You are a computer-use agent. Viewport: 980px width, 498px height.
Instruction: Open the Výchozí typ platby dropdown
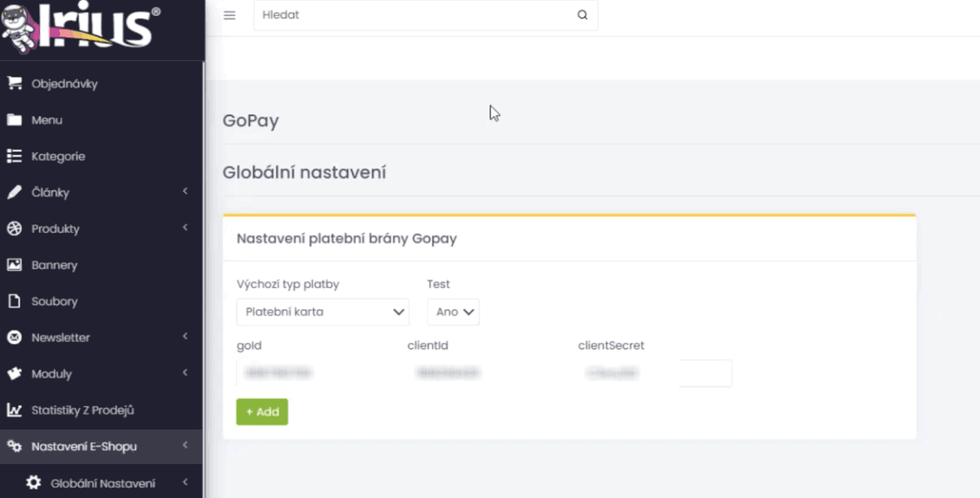(x=323, y=312)
